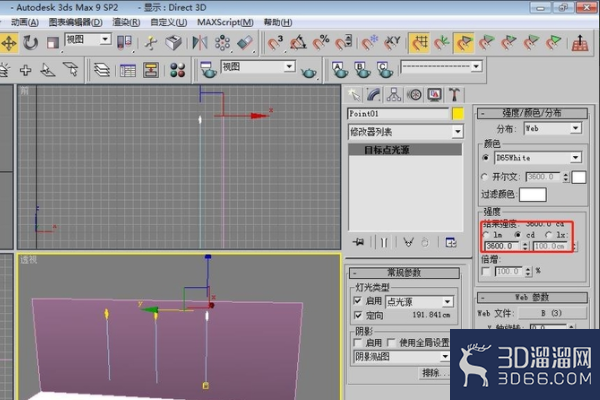Screen dimensions: 600x400
Task: Expand the 修改器列表 modifier list dropdown
Action: click(406, 132)
